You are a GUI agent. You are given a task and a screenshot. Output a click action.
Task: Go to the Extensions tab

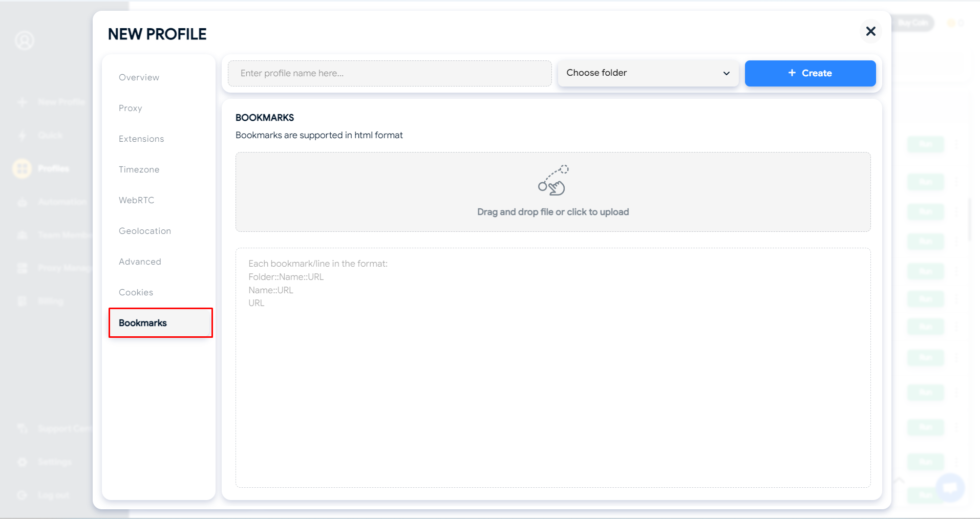(141, 139)
